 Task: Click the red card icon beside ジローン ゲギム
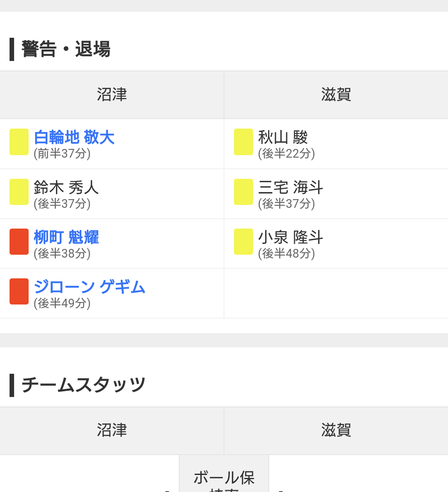click(x=19, y=291)
